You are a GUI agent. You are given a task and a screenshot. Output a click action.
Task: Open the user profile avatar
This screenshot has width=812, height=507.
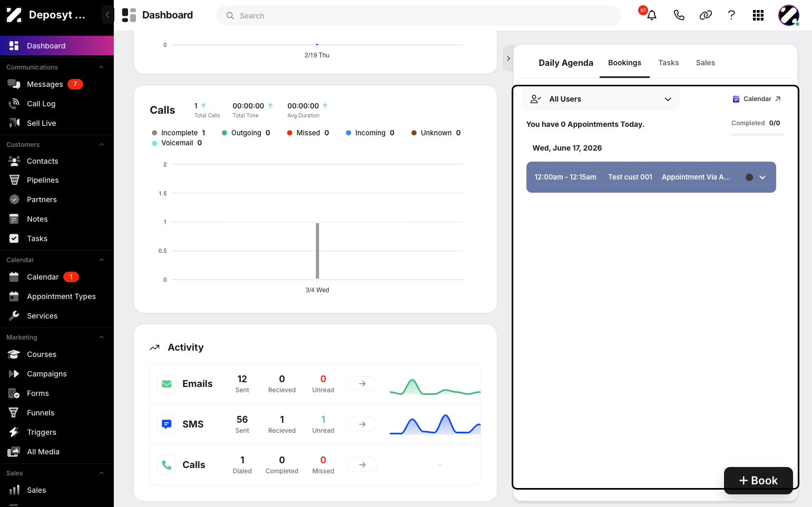(x=789, y=15)
